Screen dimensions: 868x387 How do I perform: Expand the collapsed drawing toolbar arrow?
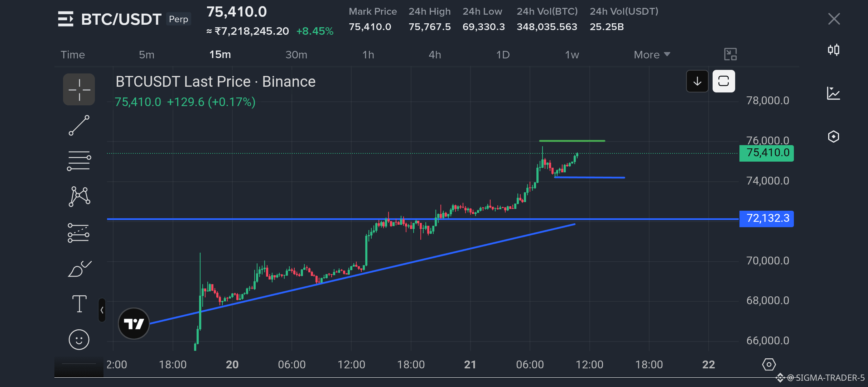tap(102, 310)
